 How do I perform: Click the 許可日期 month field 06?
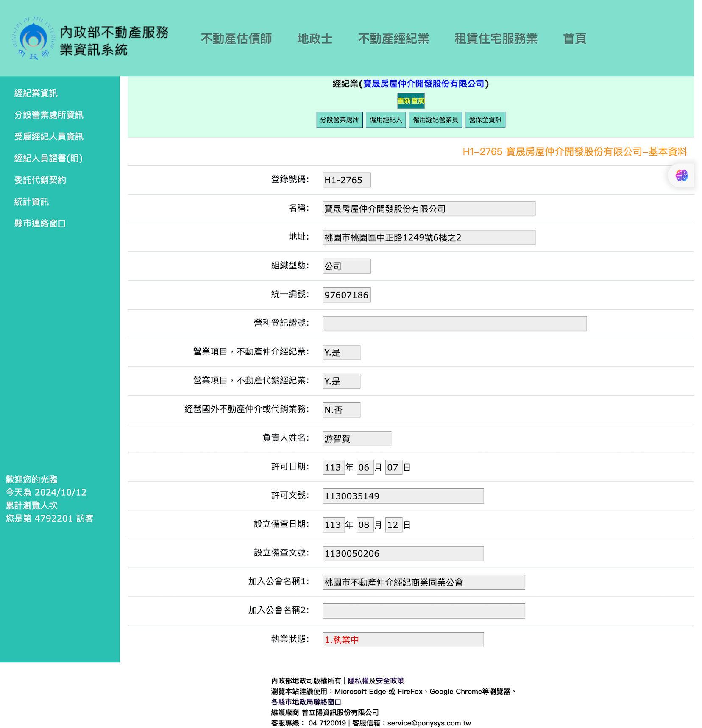click(365, 467)
